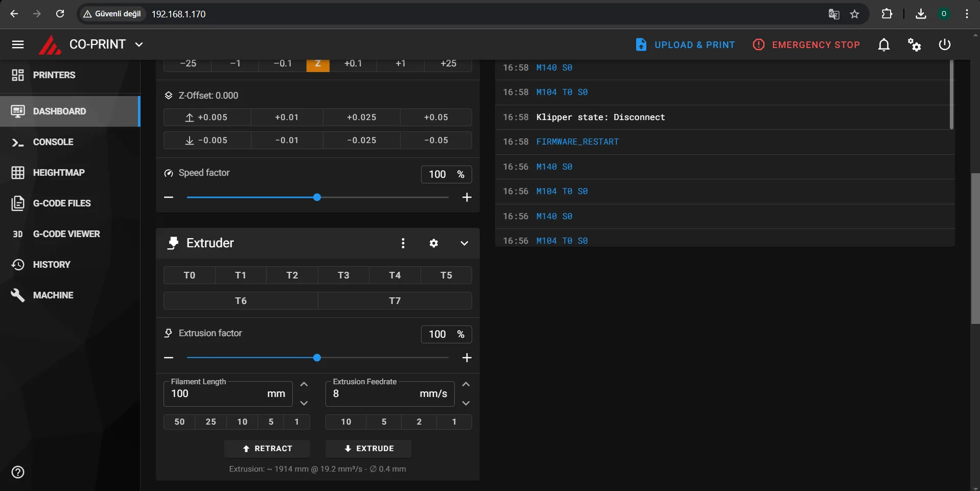This screenshot has width=980, height=491.
Task: Click the Speed factor percentage field
Action: pos(446,174)
